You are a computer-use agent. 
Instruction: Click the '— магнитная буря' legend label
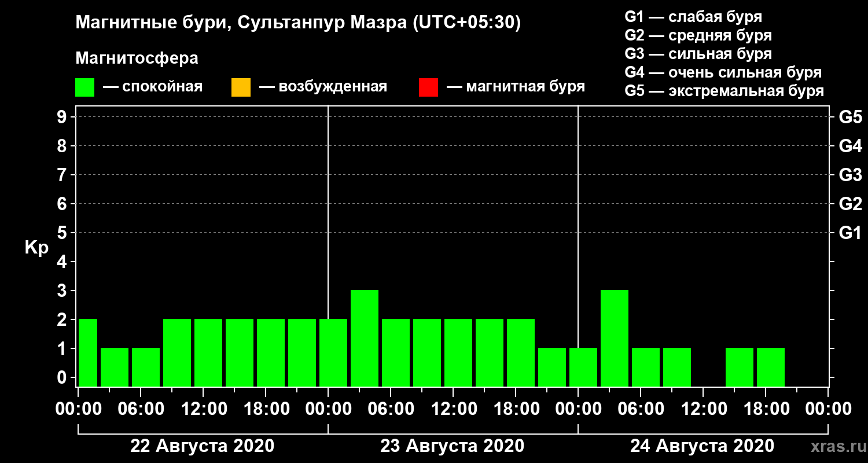coord(516,87)
